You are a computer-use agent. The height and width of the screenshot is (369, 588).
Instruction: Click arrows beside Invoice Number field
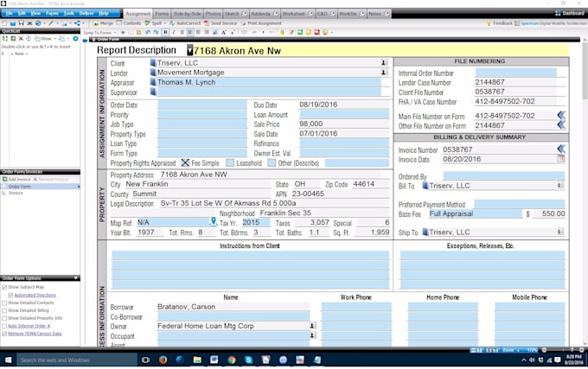(561, 150)
